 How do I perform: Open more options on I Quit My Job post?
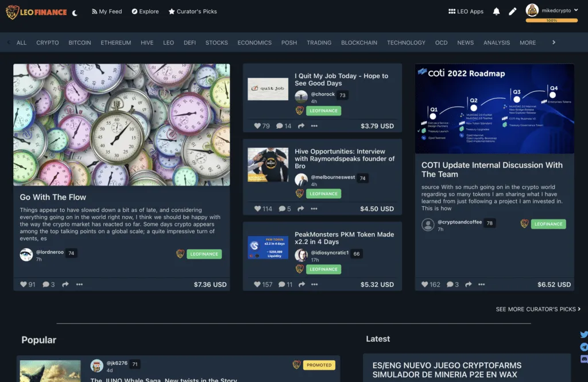[x=314, y=126]
